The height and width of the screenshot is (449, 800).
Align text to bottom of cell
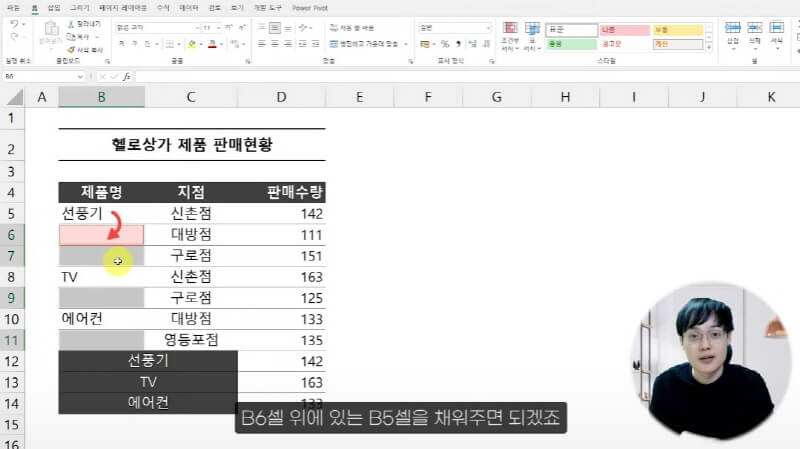(288, 28)
